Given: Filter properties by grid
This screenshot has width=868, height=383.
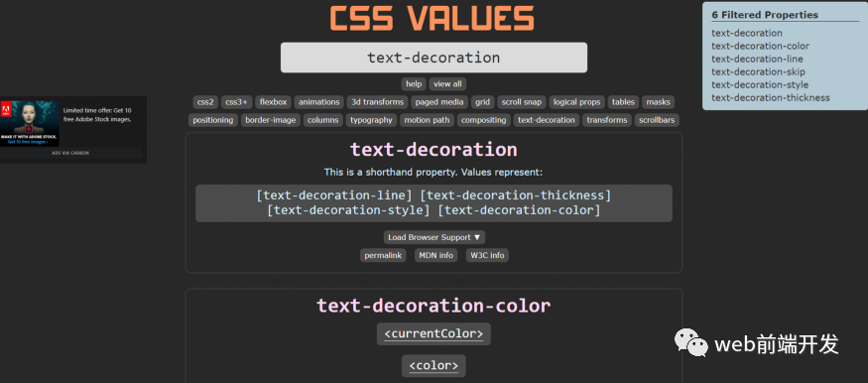Looking at the screenshot, I should coord(483,102).
